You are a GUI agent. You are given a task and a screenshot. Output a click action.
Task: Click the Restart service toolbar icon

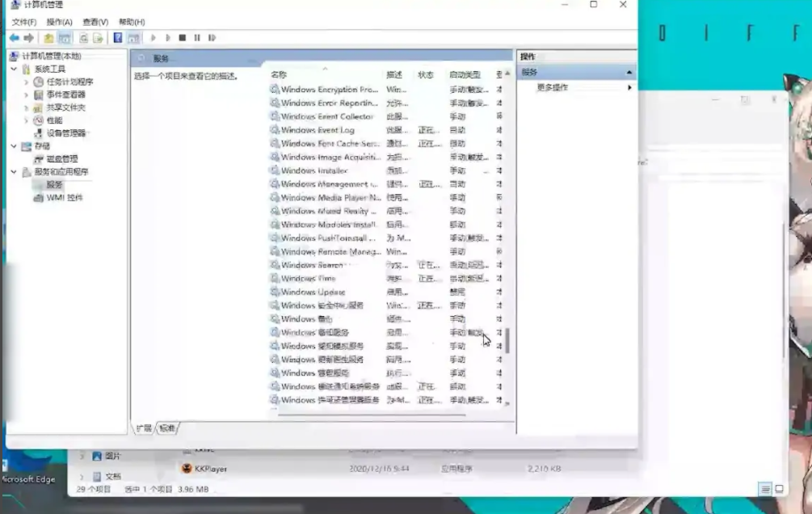pyautogui.click(x=212, y=38)
